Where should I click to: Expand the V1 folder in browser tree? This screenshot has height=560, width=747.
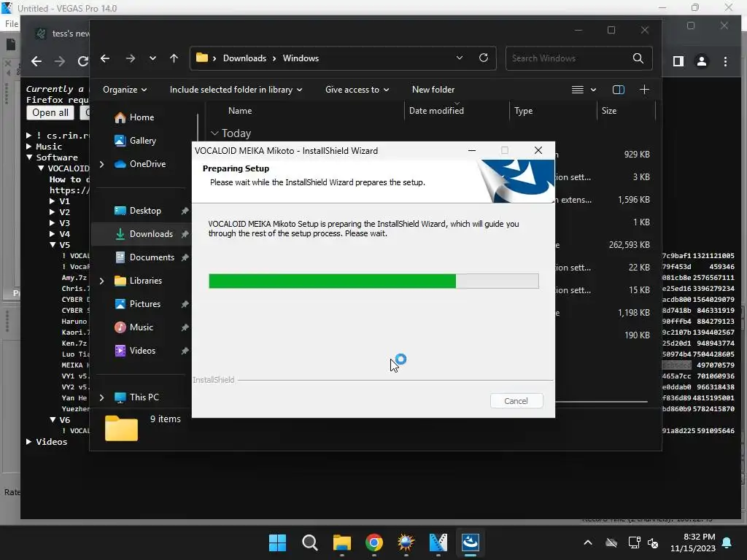click(x=52, y=201)
